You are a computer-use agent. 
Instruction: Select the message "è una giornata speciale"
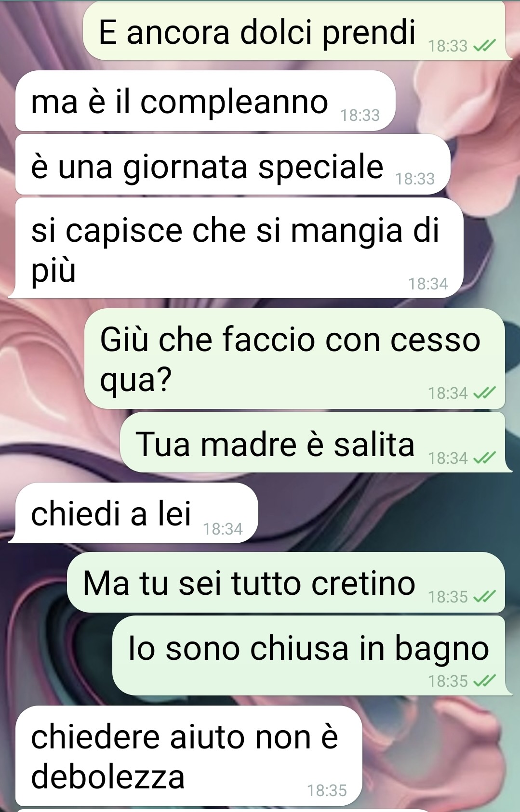(x=233, y=164)
